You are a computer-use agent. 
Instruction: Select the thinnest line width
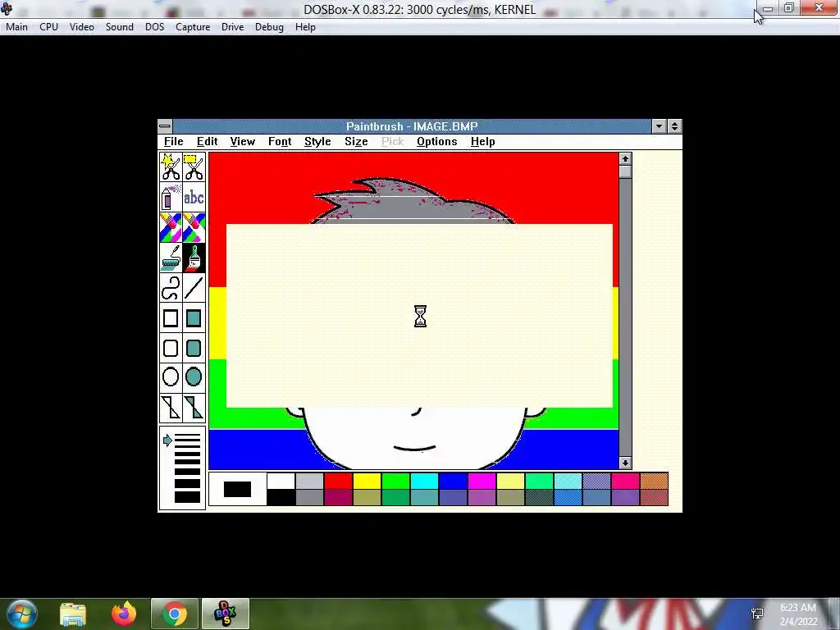[x=188, y=436]
